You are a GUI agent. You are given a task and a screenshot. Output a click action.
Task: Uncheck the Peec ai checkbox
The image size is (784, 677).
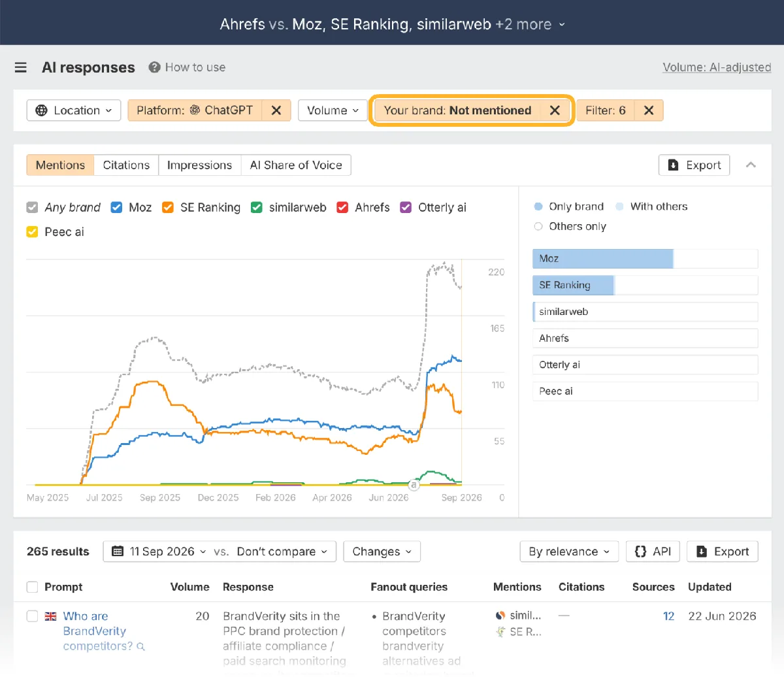[32, 232]
